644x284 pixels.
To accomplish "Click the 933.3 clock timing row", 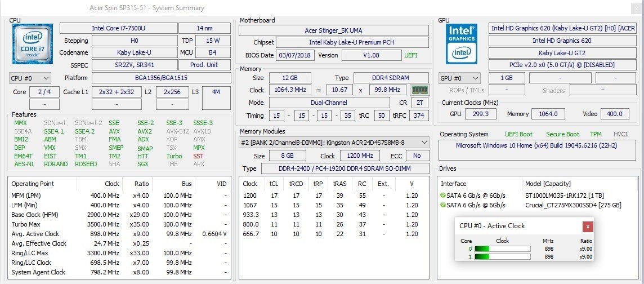I will tap(333, 215).
